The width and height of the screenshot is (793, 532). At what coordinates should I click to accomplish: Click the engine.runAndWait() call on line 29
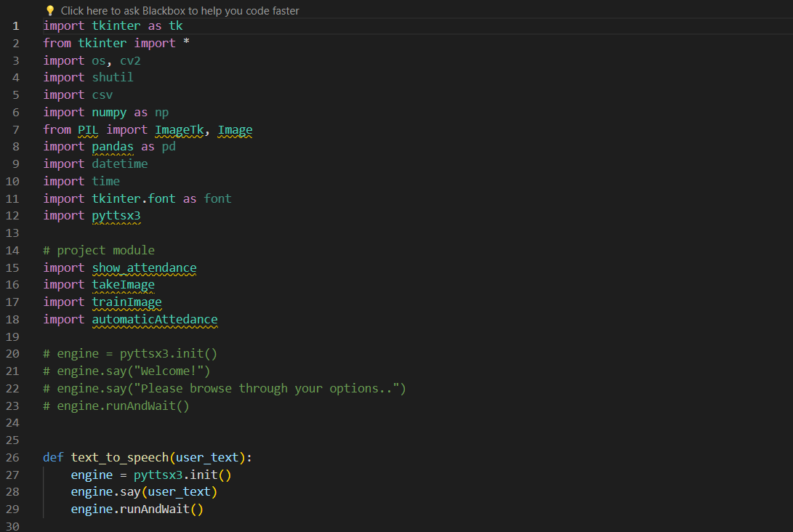pos(137,509)
